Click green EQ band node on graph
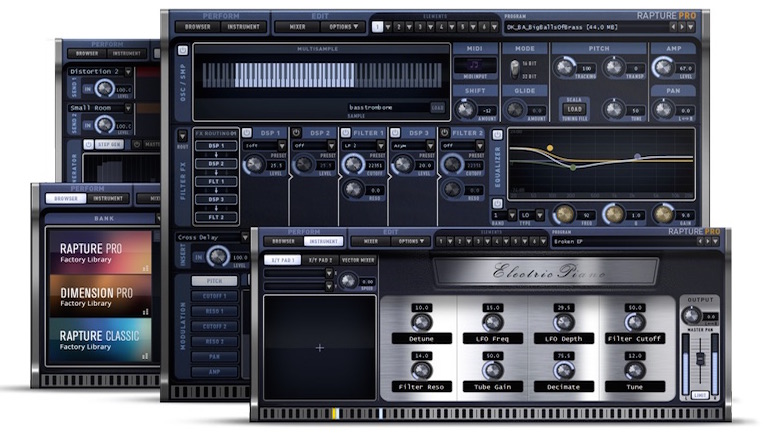770x434 pixels. tap(573, 168)
